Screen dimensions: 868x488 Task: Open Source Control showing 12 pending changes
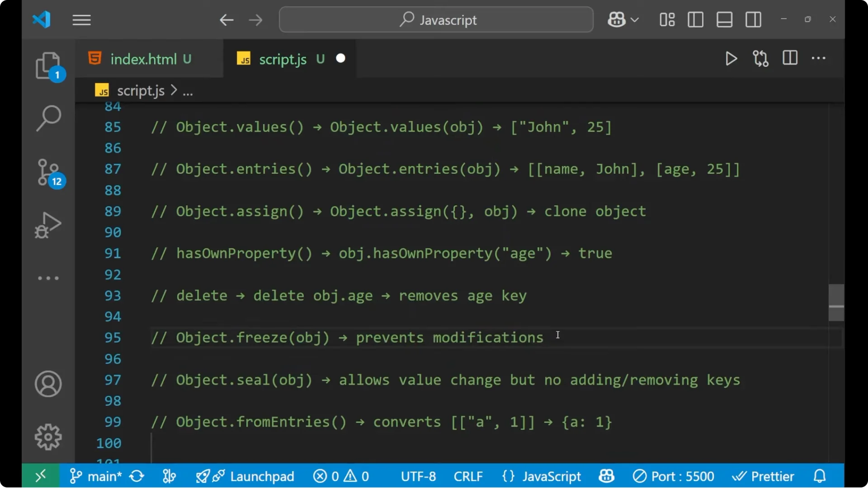pyautogui.click(x=48, y=172)
